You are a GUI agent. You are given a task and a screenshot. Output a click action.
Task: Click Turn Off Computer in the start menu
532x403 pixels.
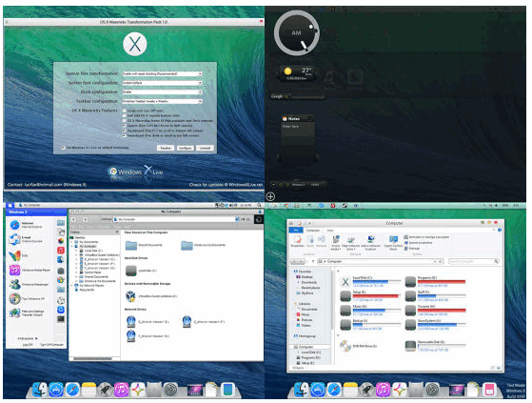click(52, 345)
